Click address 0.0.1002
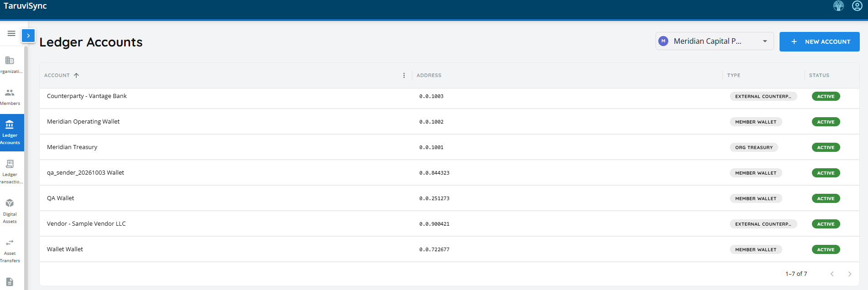 [x=431, y=122]
